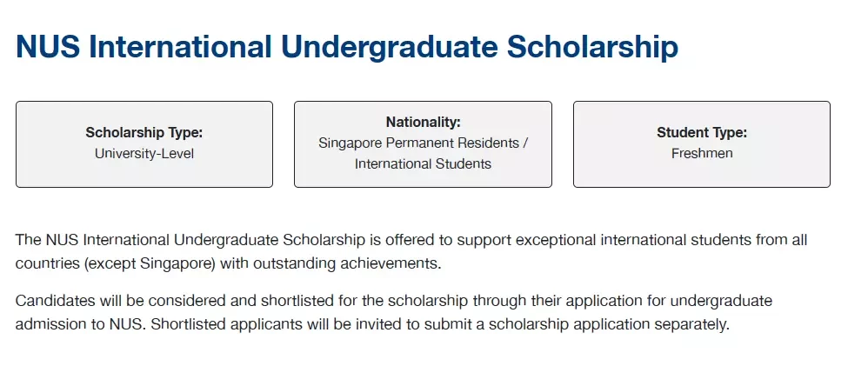Image resolution: width=868 pixels, height=366 pixels.
Task: Click the 'outstanding achievements' phrase
Action: [346, 263]
